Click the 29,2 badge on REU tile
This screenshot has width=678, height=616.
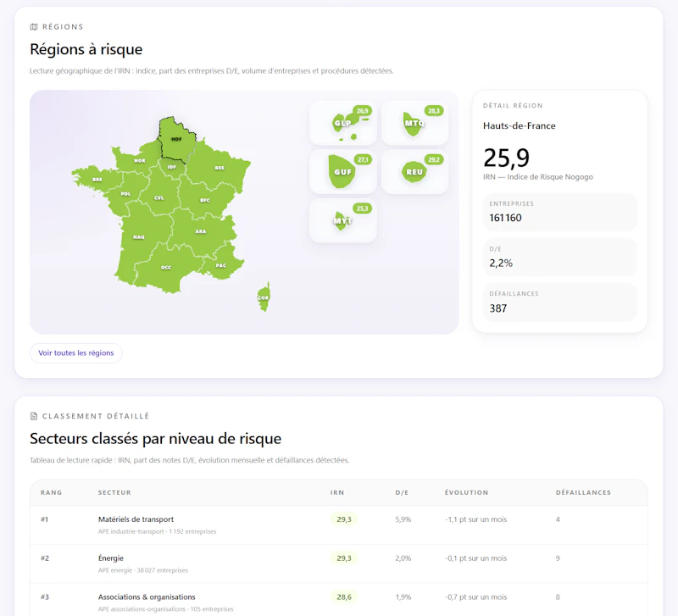coord(434,159)
